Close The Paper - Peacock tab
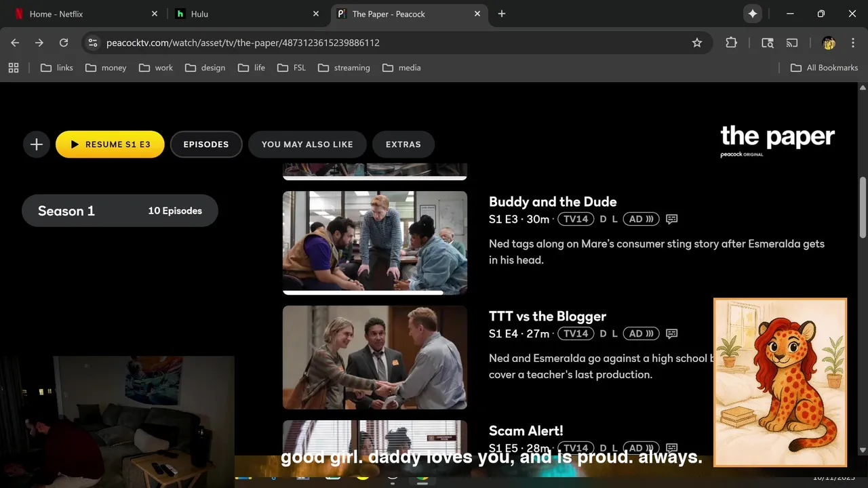 point(477,14)
